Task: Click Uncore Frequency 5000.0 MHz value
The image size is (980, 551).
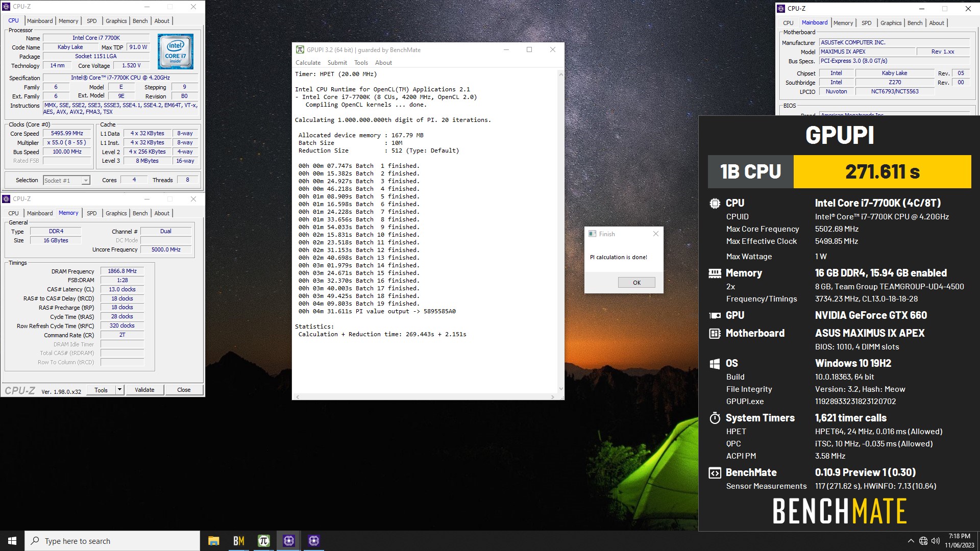Action: click(166, 249)
